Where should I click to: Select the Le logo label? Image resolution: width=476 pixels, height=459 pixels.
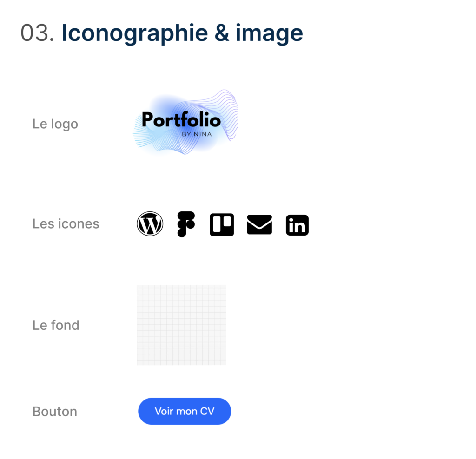pyautogui.click(x=55, y=124)
